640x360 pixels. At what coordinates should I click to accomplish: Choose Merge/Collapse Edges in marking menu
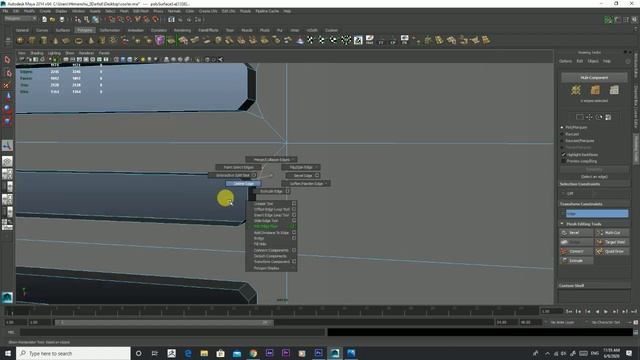click(271, 160)
